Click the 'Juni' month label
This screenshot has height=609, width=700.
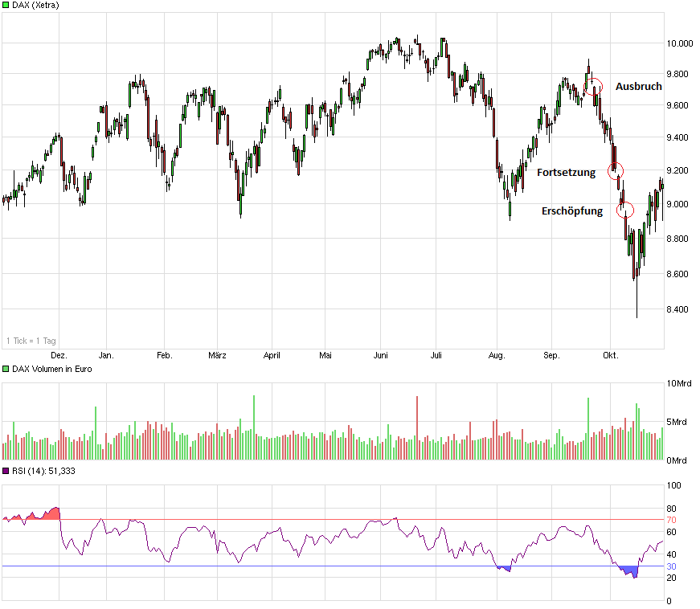(381, 356)
